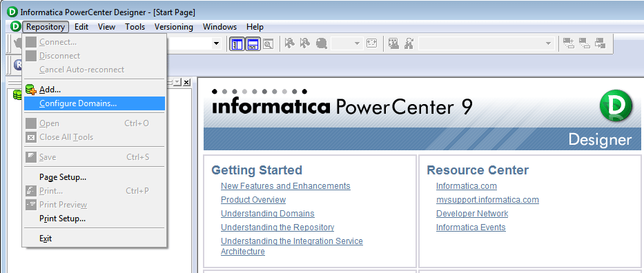Click the last toolbar icon with an arrow overlay

(600, 43)
